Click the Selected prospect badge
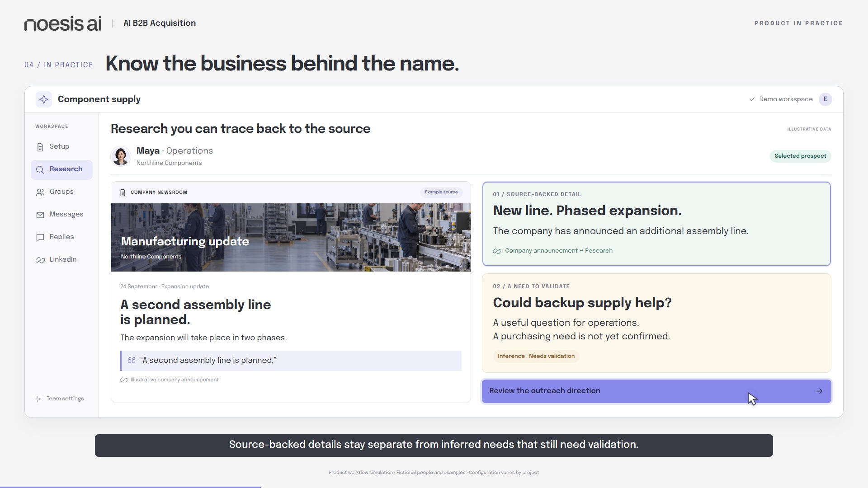The image size is (868, 488). click(800, 156)
